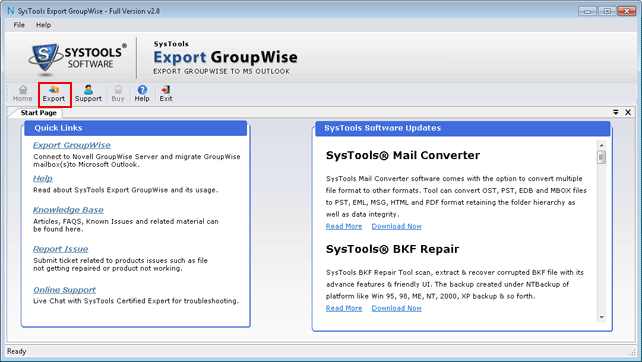Click the Buy toolbar icon

point(118,94)
